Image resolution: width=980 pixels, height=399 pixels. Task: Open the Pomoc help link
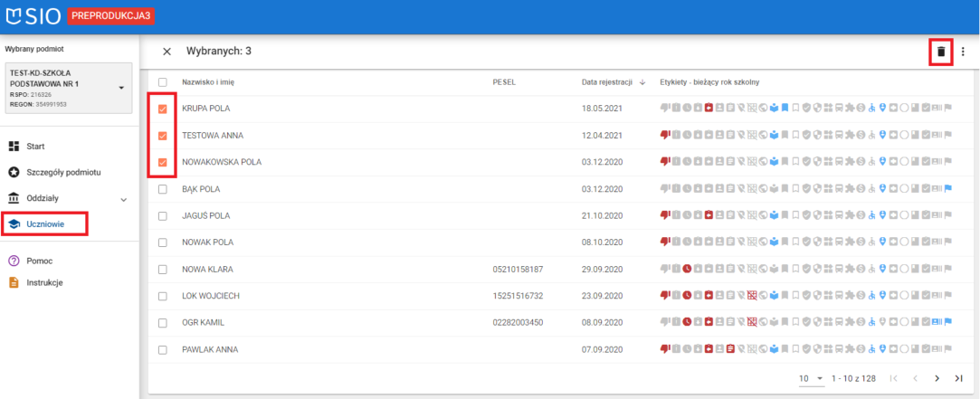tap(39, 261)
